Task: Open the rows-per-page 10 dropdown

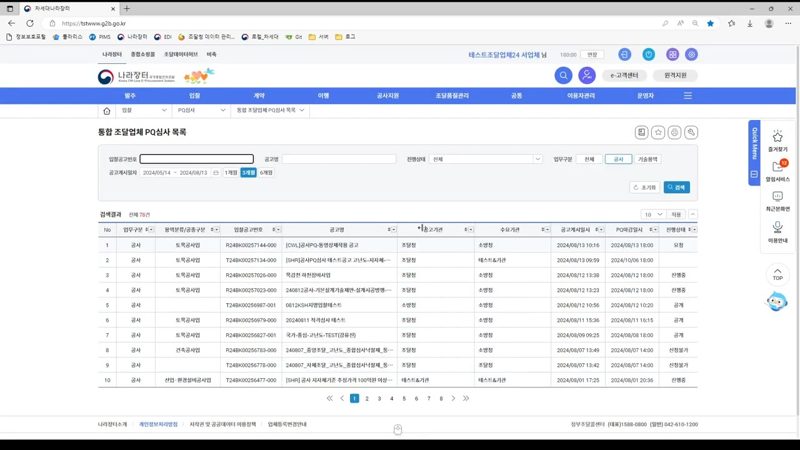Action: (x=653, y=215)
